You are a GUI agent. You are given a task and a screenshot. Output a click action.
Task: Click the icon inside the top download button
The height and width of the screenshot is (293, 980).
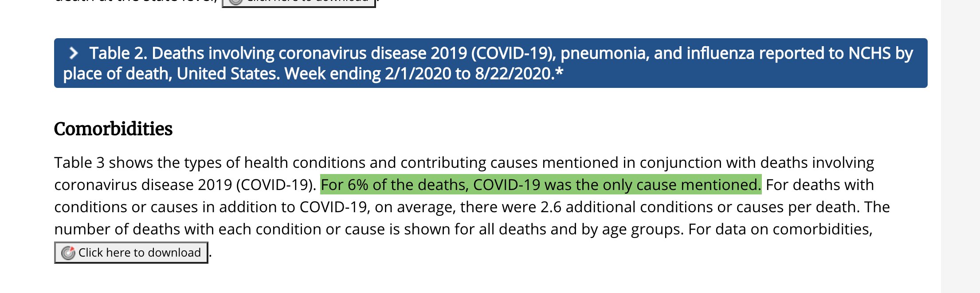235,2
